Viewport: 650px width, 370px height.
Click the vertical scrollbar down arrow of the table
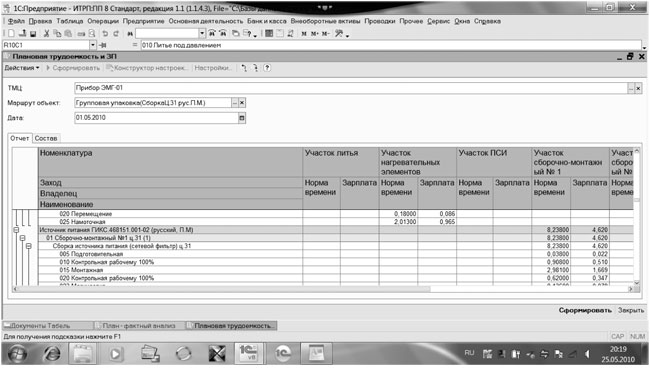point(637,283)
